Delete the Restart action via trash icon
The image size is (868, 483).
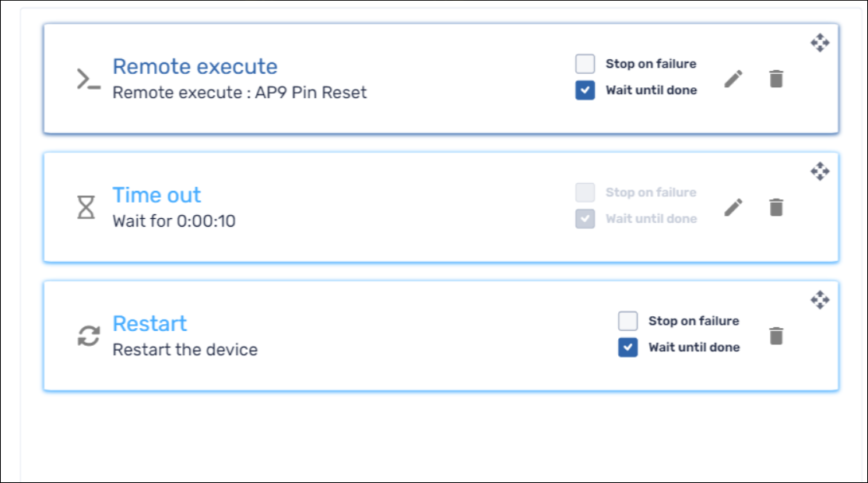[x=775, y=336]
